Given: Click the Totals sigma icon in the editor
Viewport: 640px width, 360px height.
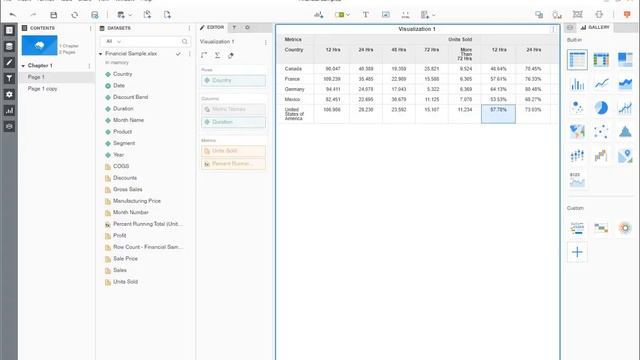Looking at the screenshot, I should [218, 55].
